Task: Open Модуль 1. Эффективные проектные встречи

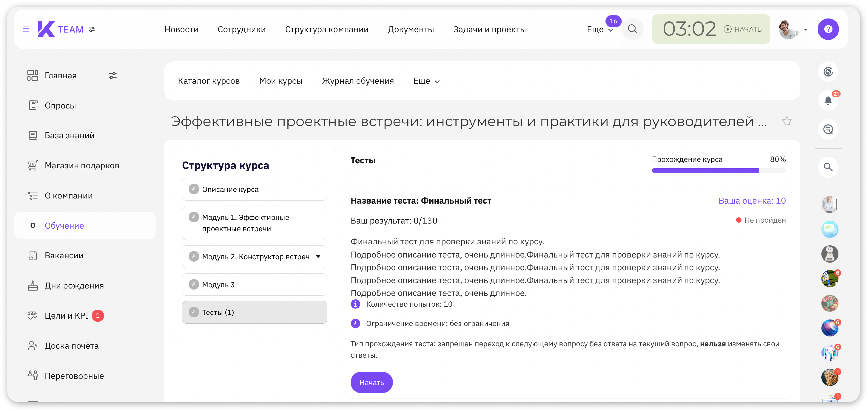Action: 254,223
